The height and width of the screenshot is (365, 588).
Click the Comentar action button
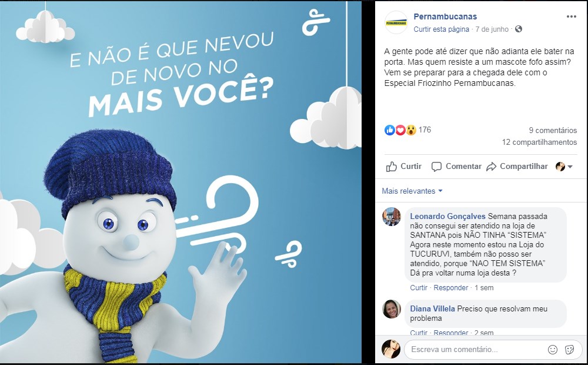[456, 167]
